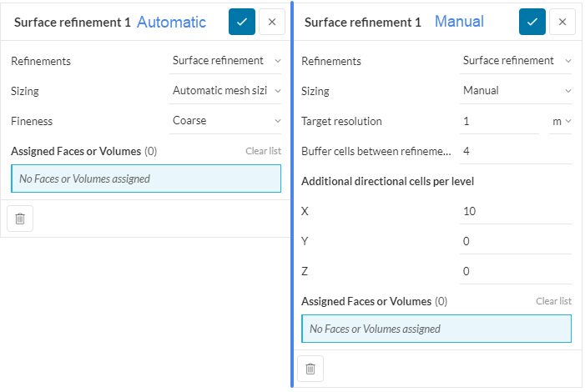585x392 pixels.
Task: Confirm the Manual surface refinement with checkmark
Action: point(532,22)
